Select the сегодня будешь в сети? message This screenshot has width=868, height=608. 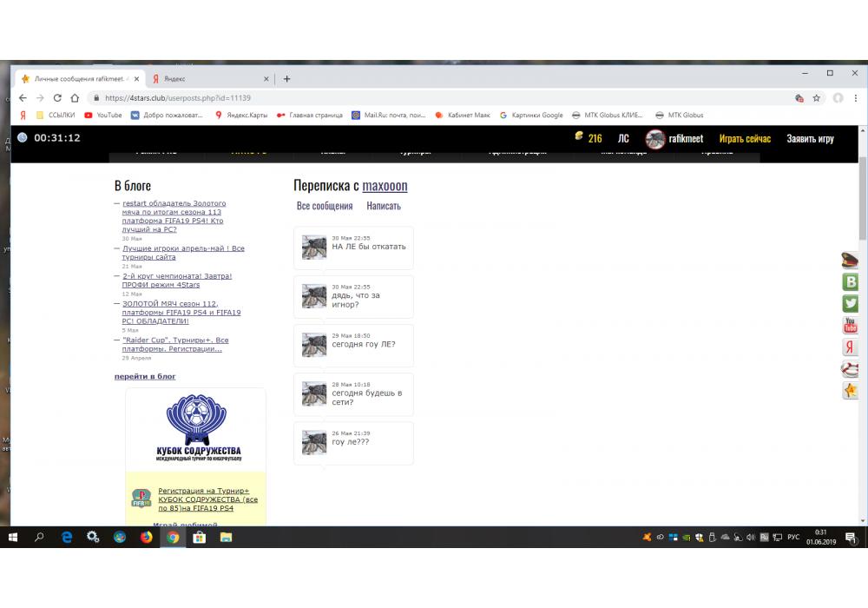coord(353,394)
